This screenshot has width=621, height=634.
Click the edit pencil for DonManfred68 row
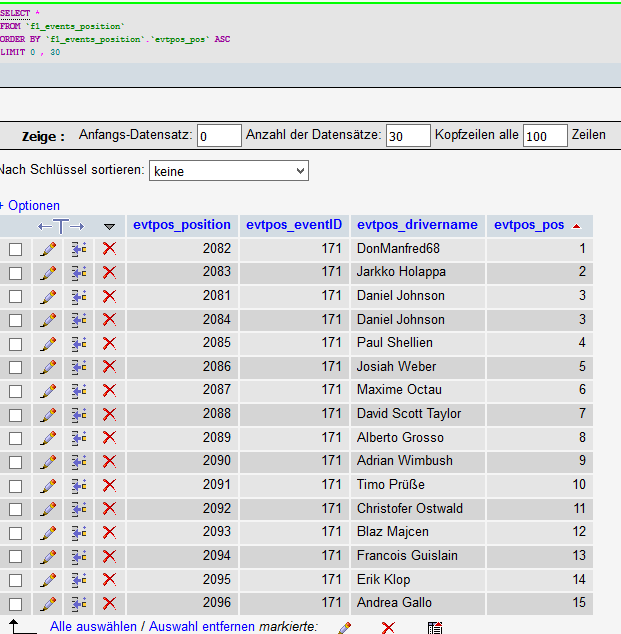tap(47, 248)
